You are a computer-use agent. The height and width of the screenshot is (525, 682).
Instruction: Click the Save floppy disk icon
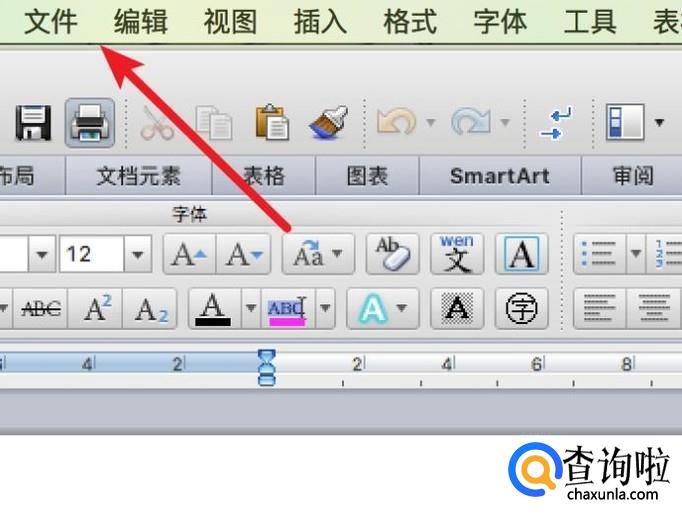pos(33,123)
